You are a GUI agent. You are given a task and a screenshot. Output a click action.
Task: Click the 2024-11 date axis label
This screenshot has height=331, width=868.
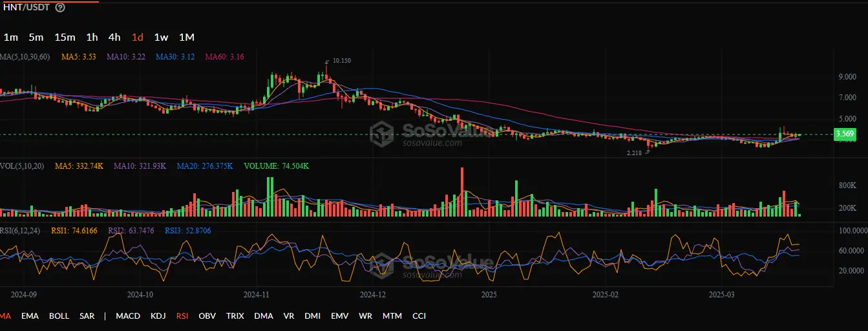(257, 294)
